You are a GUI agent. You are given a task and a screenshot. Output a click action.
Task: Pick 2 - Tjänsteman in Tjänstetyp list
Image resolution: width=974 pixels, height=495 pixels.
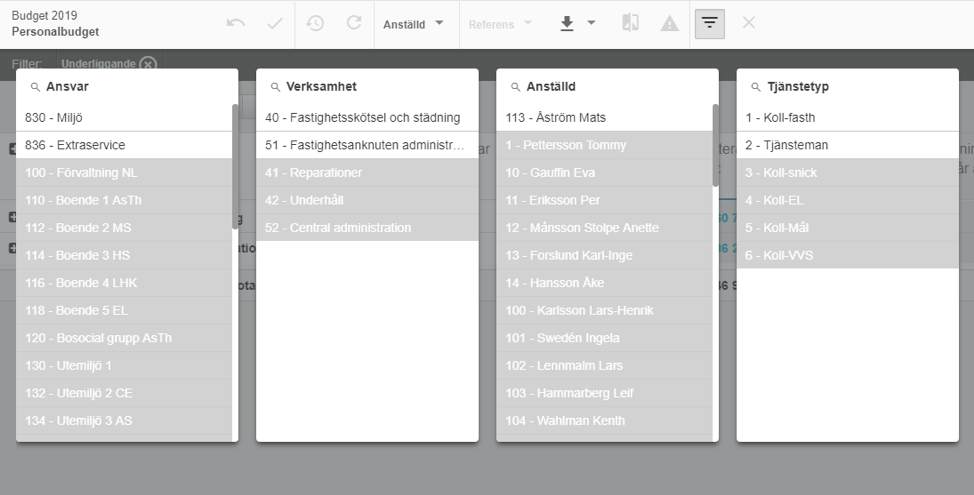[x=847, y=145]
